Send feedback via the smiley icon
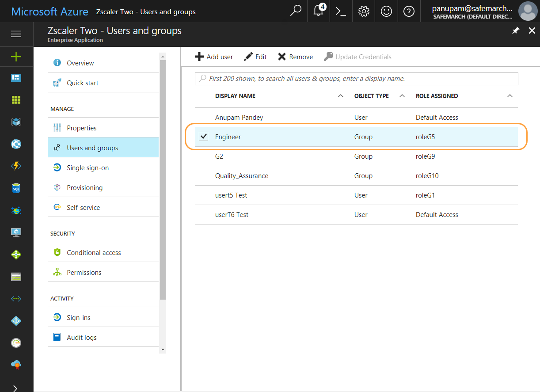 tap(386, 11)
